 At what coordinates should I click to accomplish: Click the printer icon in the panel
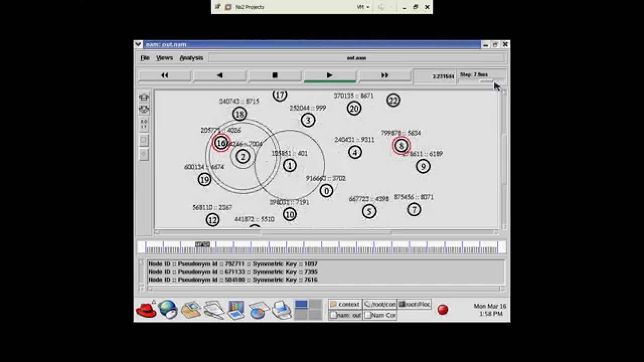[282, 310]
